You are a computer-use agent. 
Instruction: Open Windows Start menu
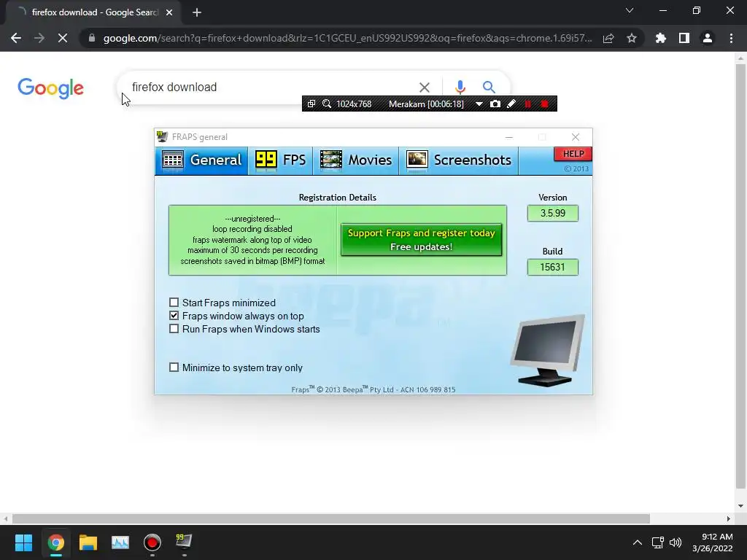point(23,542)
